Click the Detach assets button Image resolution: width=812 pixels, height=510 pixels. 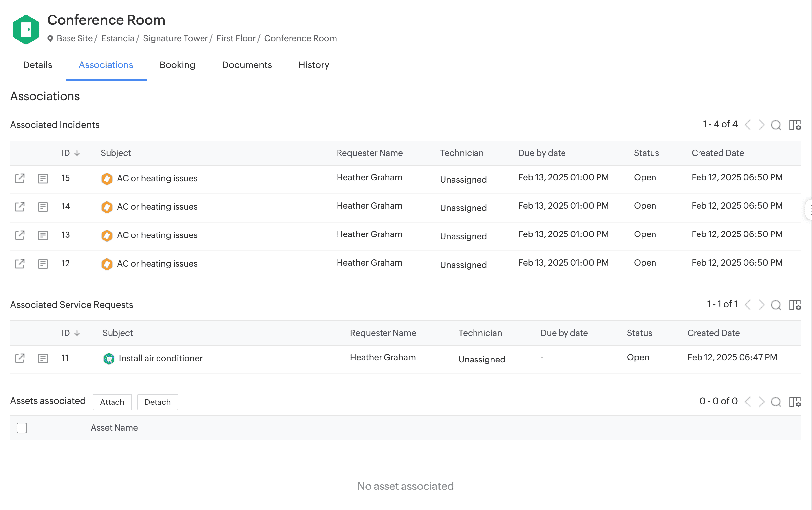(x=158, y=402)
